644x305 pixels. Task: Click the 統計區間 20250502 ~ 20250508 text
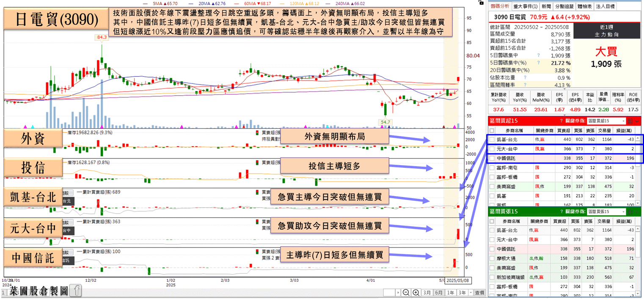coord(530,26)
